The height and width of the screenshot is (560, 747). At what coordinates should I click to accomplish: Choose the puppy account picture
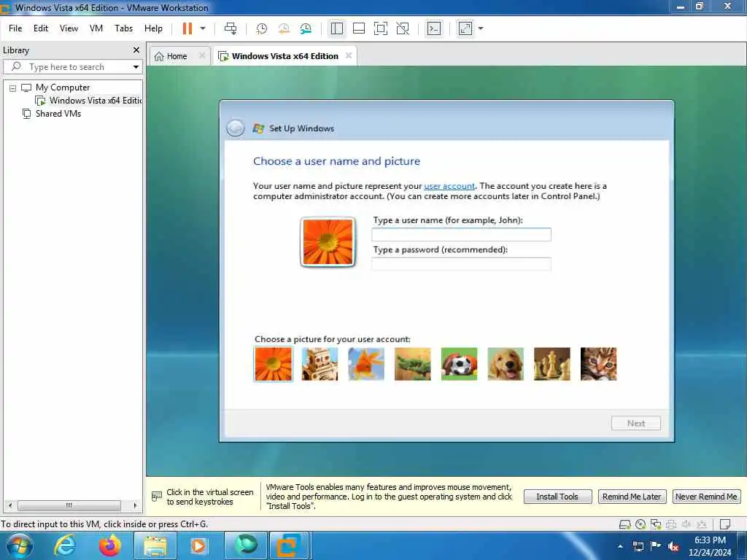tap(506, 364)
